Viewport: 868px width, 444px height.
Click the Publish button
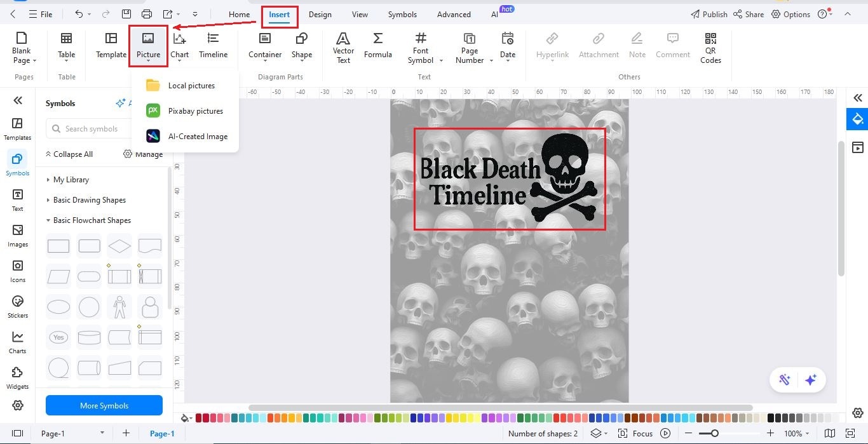point(709,14)
